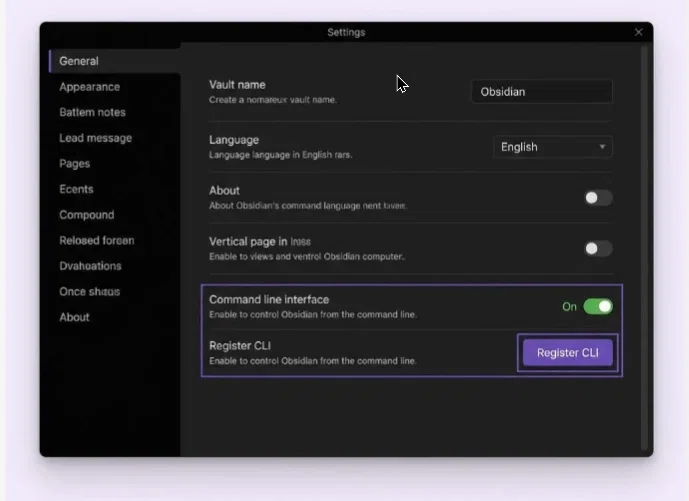
Task: Switch to Appearance settings
Action: click(90, 87)
